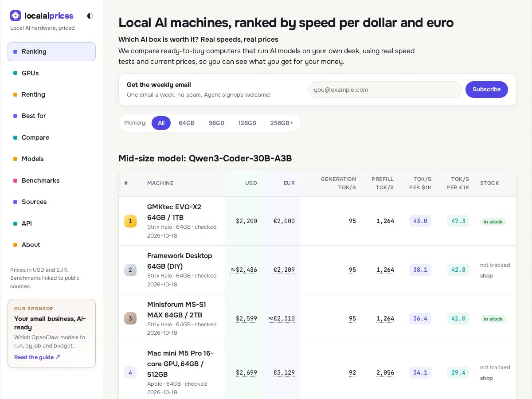Click the 92 generation tok/s value
The height and width of the screenshot is (399, 532).
coord(352,372)
